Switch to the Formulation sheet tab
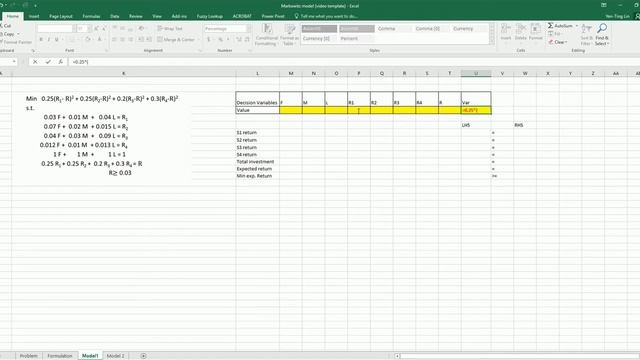The image size is (640, 360). tap(60, 356)
